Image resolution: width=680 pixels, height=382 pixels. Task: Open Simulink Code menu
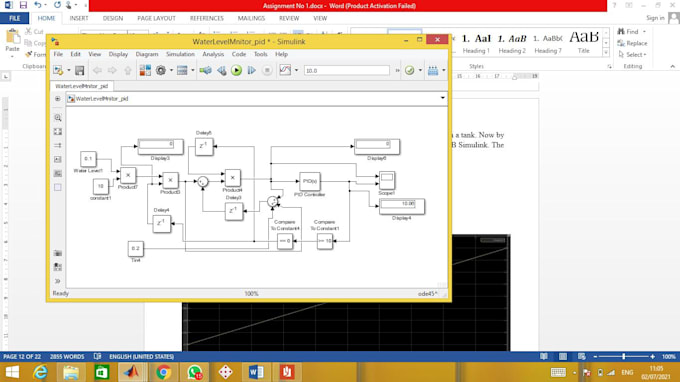click(239, 54)
